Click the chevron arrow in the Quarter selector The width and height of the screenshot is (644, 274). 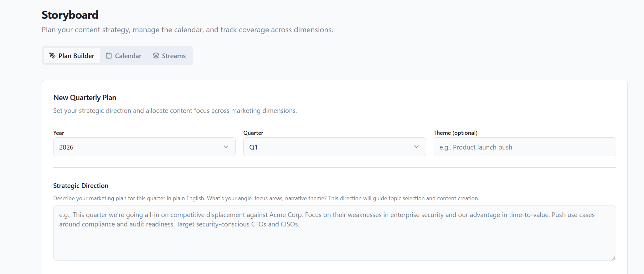click(x=416, y=147)
